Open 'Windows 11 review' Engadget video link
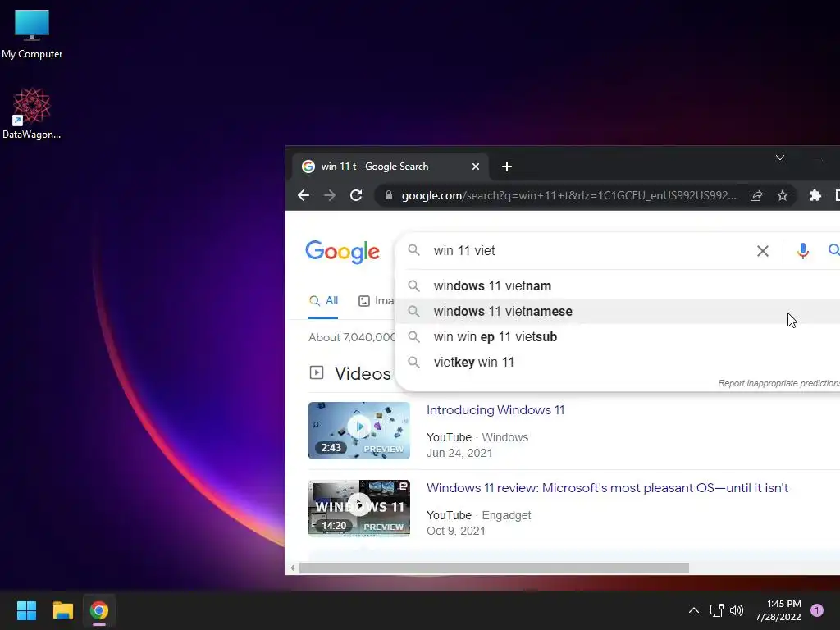This screenshot has height=630, width=840. (x=607, y=488)
